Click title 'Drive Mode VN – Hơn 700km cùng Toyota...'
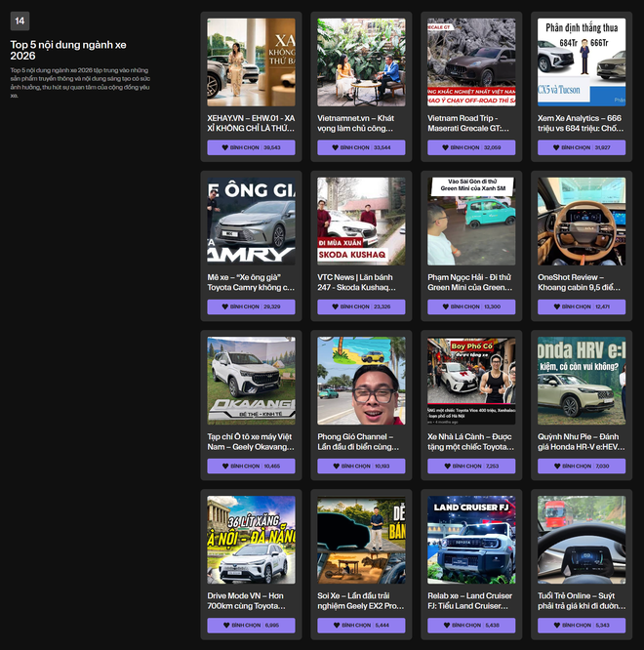This screenshot has width=644, height=650. [247, 600]
